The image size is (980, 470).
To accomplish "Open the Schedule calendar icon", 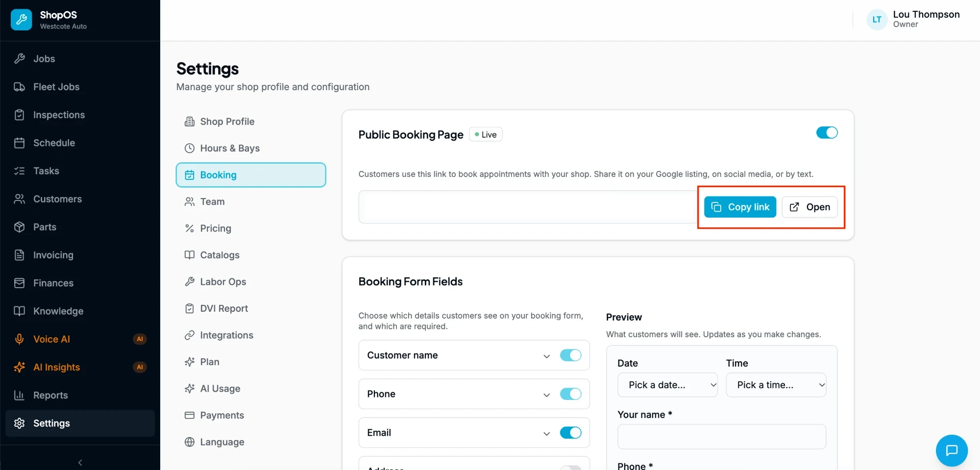I will pyautogui.click(x=20, y=143).
